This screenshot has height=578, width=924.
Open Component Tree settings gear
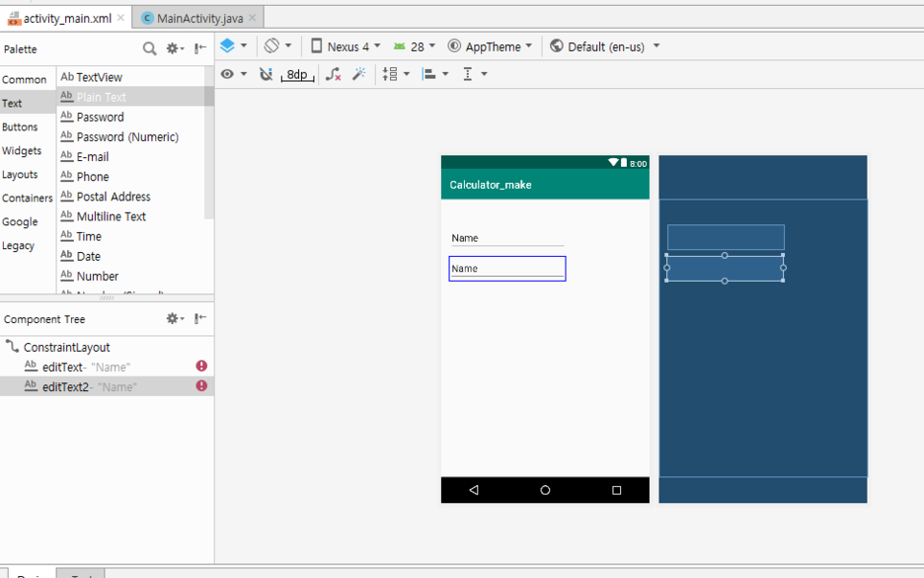point(175,318)
